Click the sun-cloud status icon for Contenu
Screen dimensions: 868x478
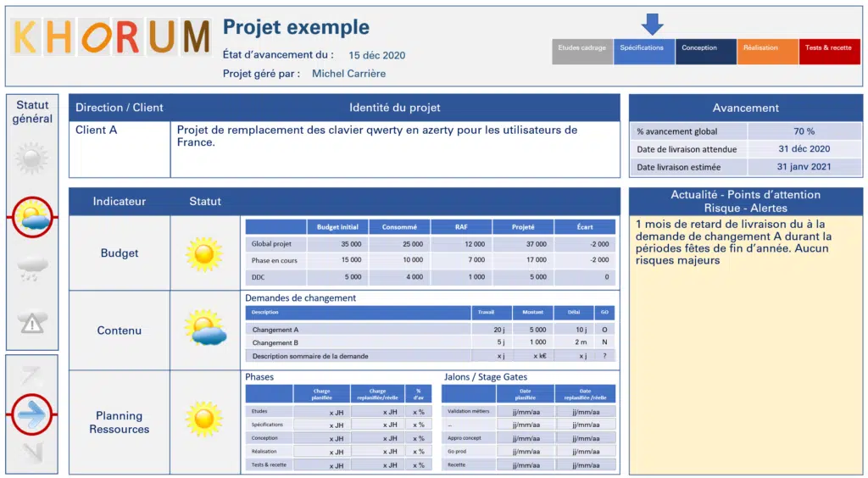click(205, 327)
